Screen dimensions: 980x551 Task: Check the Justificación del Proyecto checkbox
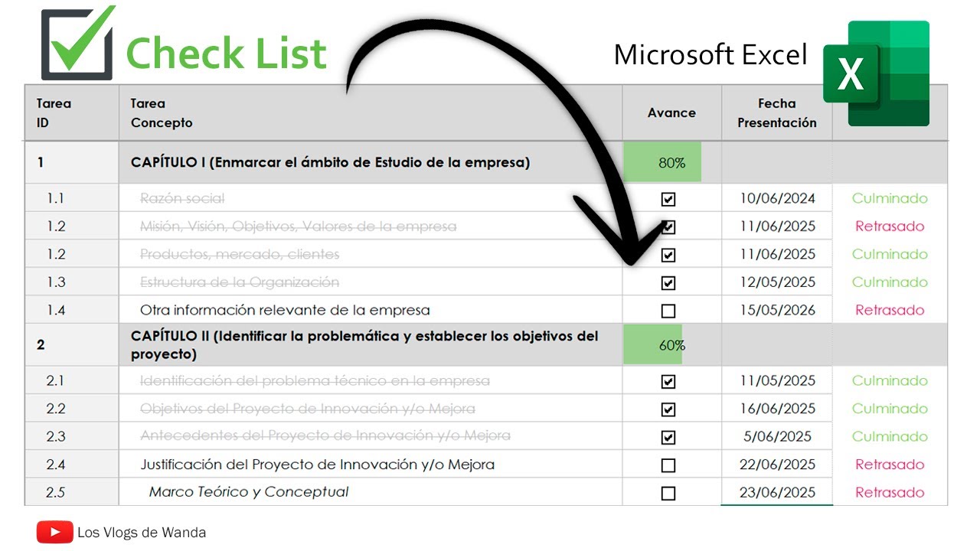tap(668, 465)
